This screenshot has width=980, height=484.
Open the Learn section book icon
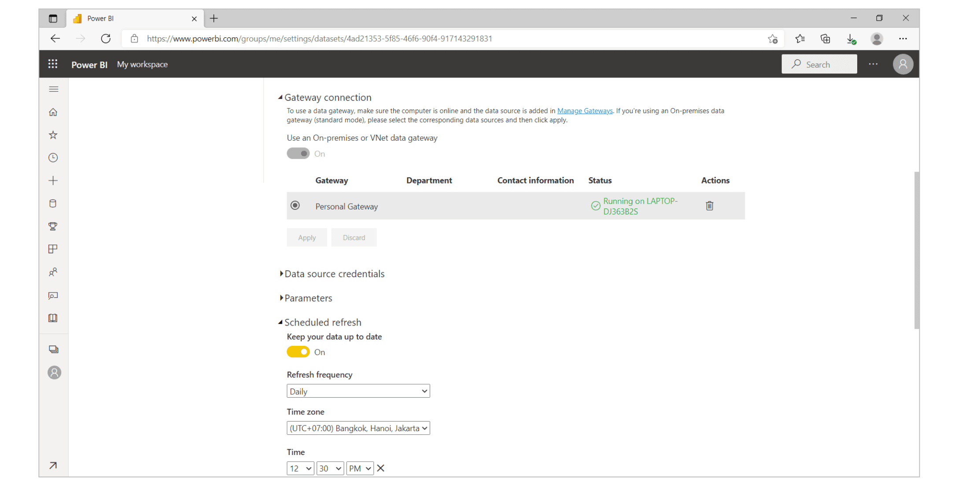(x=53, y=318)
